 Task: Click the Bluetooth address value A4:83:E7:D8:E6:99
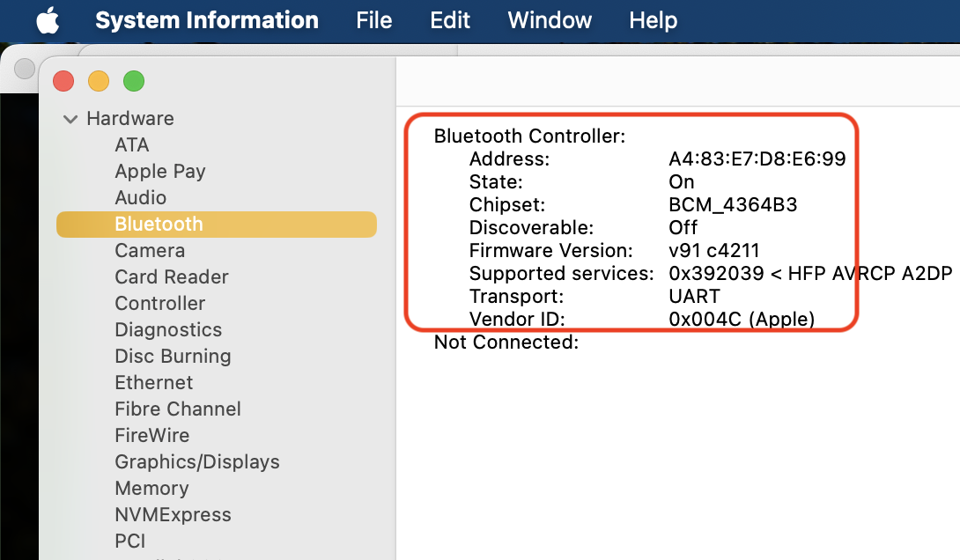pyautogui.click(x=757, y=159)
